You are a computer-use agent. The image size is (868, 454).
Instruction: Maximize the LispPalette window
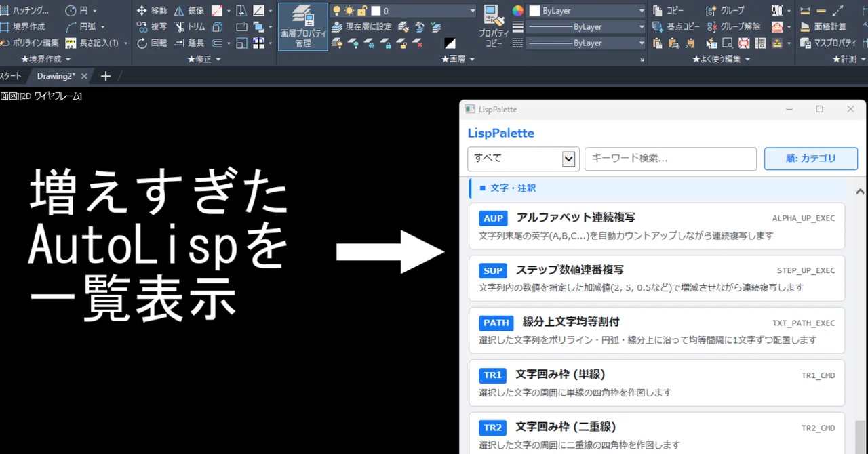click(x=819, y=109)
